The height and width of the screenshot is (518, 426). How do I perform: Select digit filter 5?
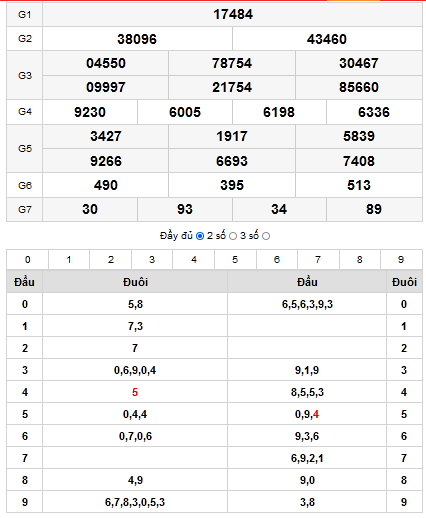click(x=235, y=259)
